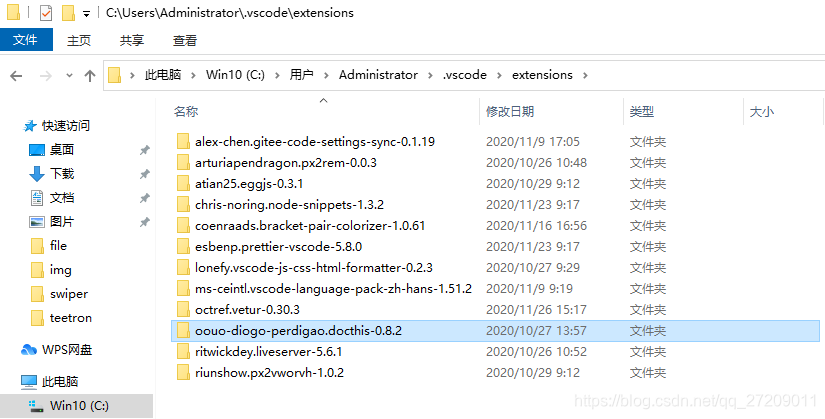
Task: Select the esbenp.prettier-vscode-5.8.0 name text
Action: pos(278,247)
